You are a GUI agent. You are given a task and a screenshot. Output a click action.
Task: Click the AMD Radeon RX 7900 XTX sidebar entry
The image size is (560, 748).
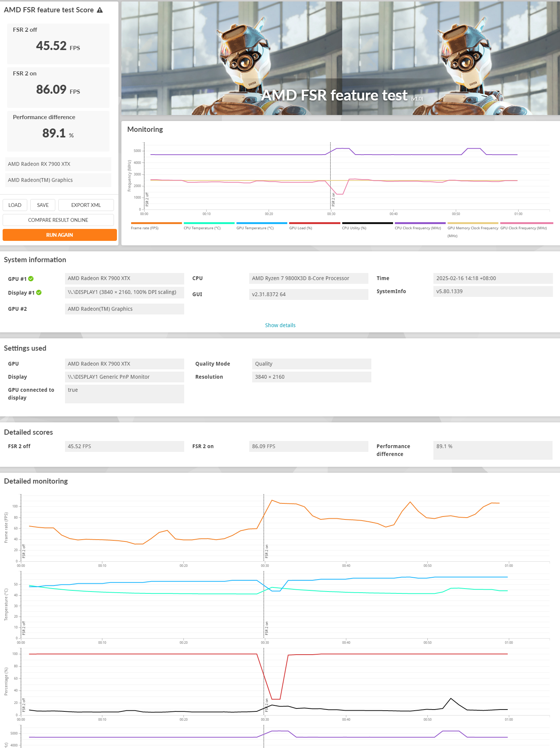pyautogui.click(x=58, y=164)
